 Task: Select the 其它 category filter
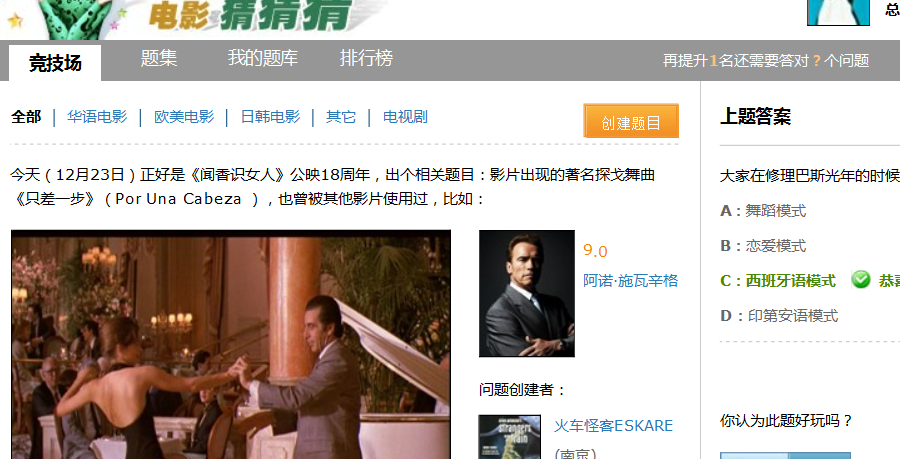point(341,117)
